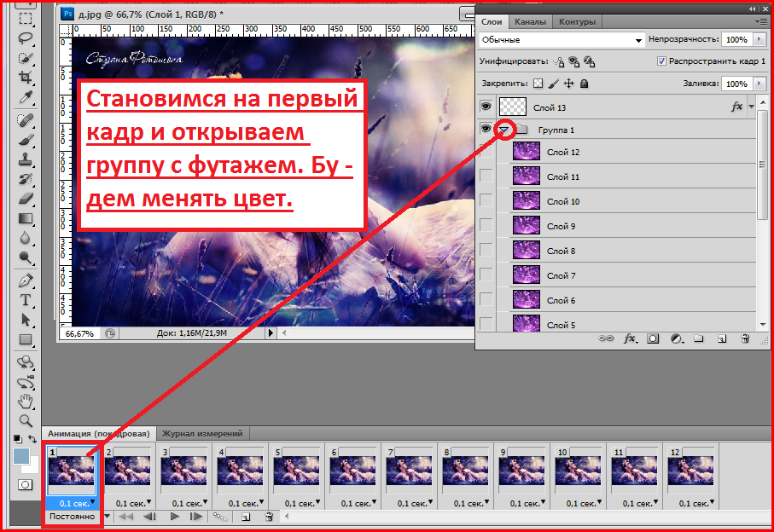774x532 pixels.
Task: Collapse the Группа 1 disclosure triangle
Action: 503,130
